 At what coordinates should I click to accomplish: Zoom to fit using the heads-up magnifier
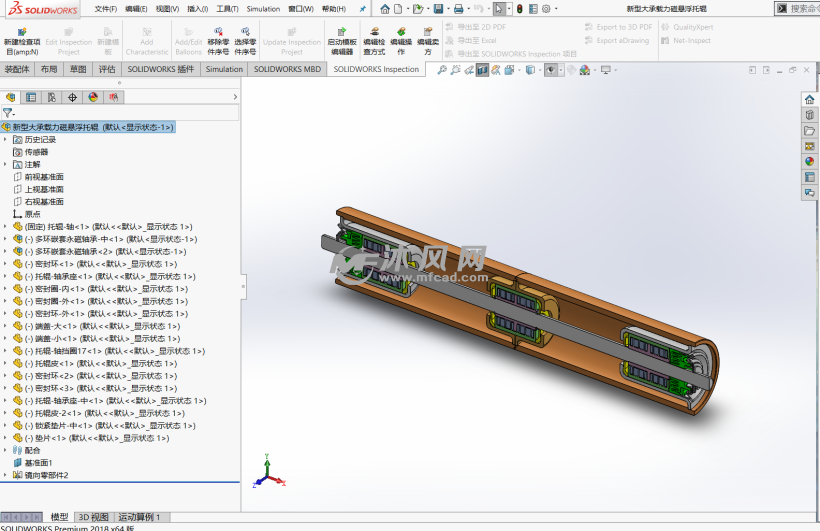(442, 70)
